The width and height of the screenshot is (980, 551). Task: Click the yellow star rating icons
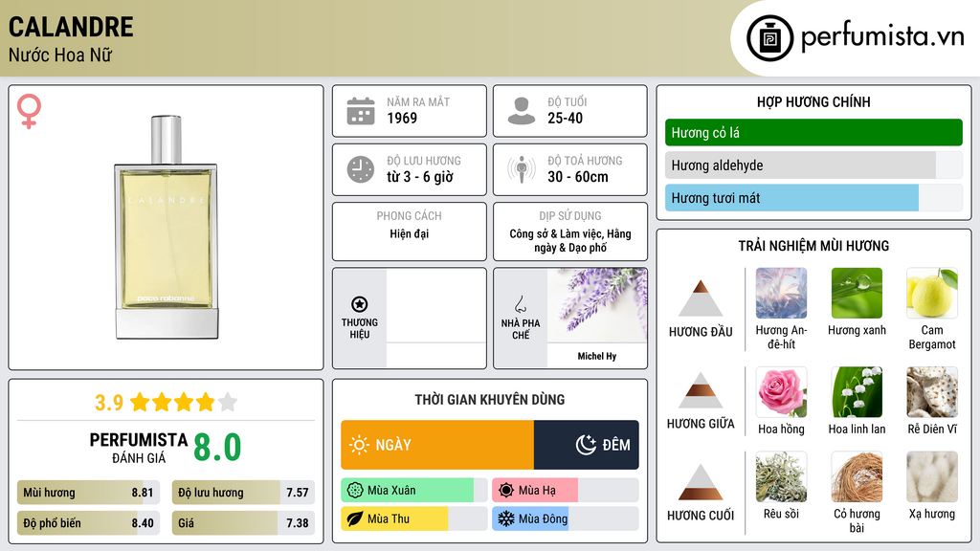(x=183, y=402)
